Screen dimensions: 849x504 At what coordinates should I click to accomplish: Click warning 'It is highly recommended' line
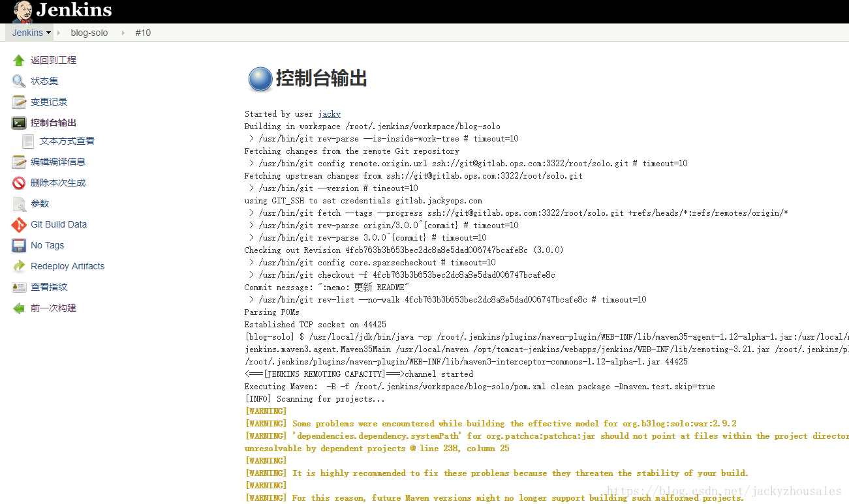coord(497,473)
